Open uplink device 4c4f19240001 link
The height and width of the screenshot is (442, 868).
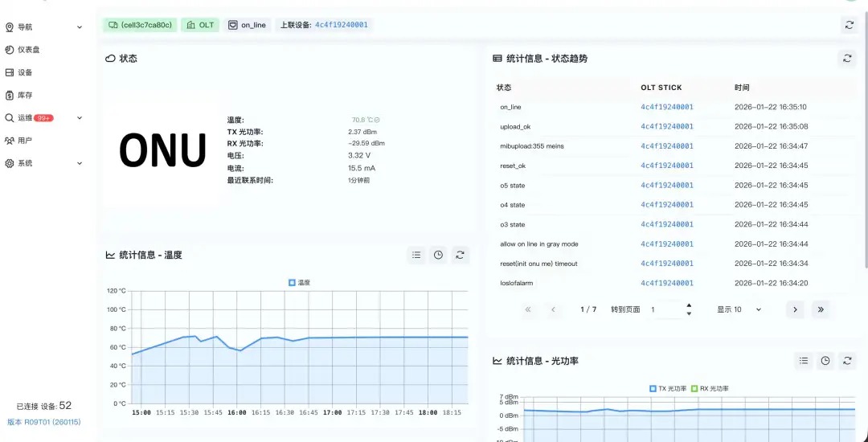point(341,25)
